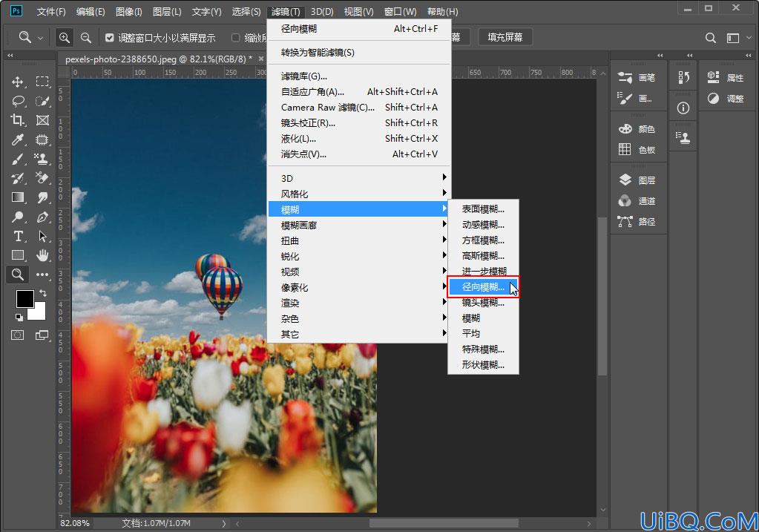Expand the 渲染 filter submenu

[x=358, y=303]
